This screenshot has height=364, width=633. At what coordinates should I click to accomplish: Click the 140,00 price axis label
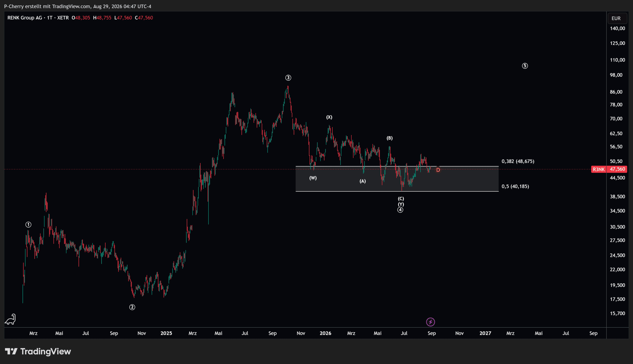[x=617, y=28]
